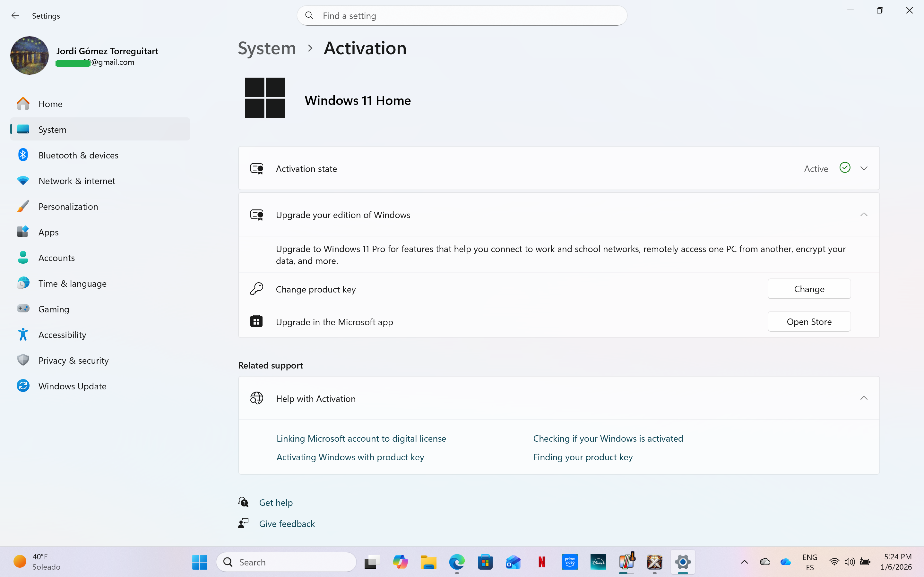The height and width of the screenshot is (577, 924).
Task: Open Checking if your Windows is activated
Action: [608, 438]
